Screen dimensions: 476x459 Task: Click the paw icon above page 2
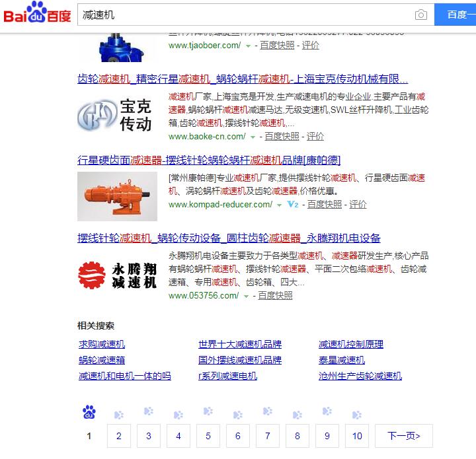tap(119, 415)
